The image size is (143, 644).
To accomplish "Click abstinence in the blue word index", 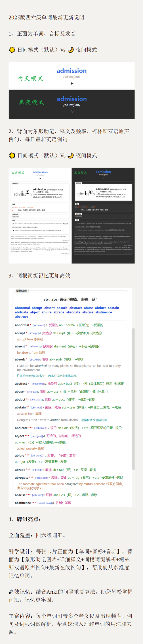I will point(104,312).
